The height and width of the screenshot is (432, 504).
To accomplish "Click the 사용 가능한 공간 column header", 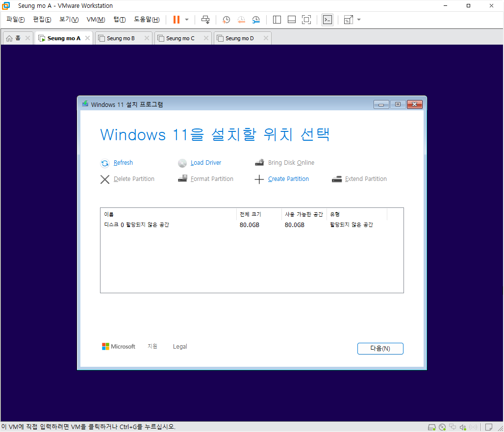I will (304, 214).
